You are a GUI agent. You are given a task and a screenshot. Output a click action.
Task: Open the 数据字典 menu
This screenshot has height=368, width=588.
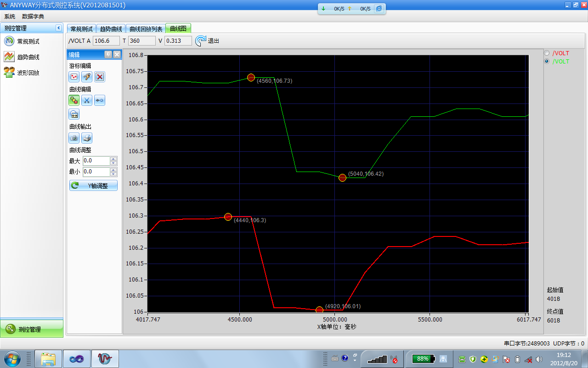(33, 16)
